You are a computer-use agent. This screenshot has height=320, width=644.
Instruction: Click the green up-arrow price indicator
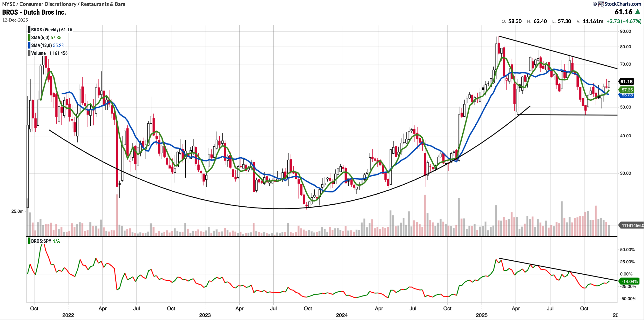point(638,12)
